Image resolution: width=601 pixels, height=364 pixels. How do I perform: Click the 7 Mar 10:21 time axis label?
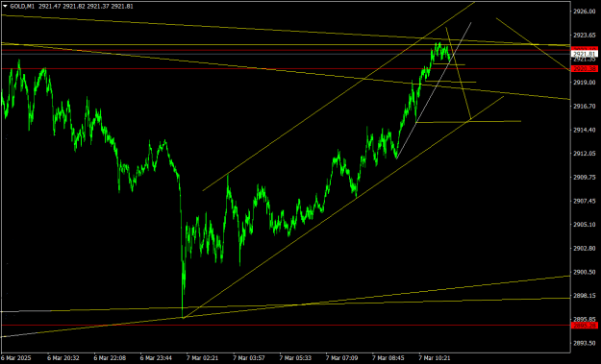click(435, 358)
